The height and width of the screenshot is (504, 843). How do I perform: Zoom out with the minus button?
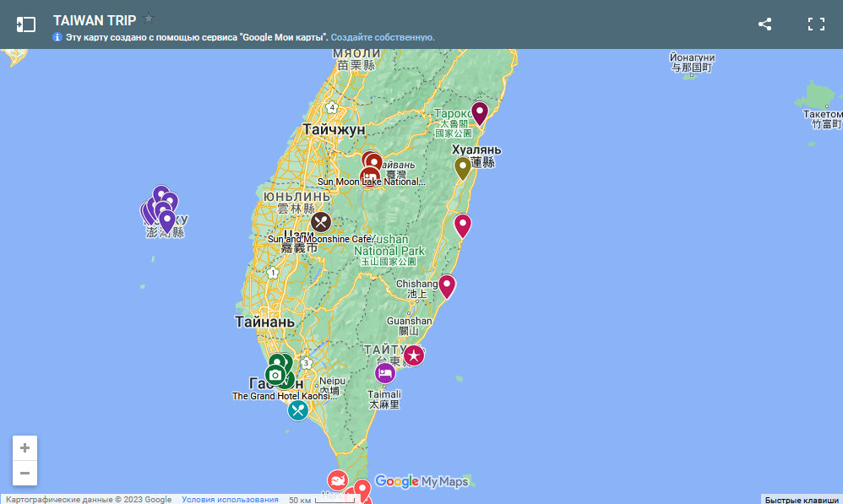pos(24,473)
